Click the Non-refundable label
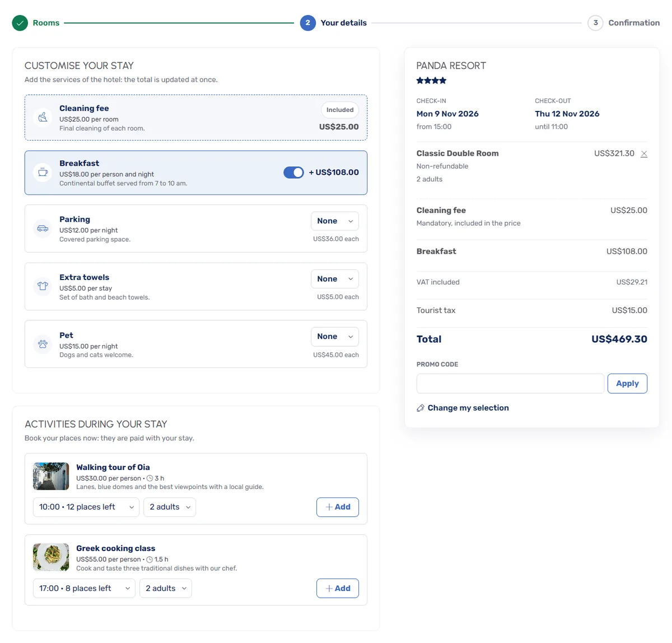This screenshot has width=672, height=643. [x=442, y=166]
